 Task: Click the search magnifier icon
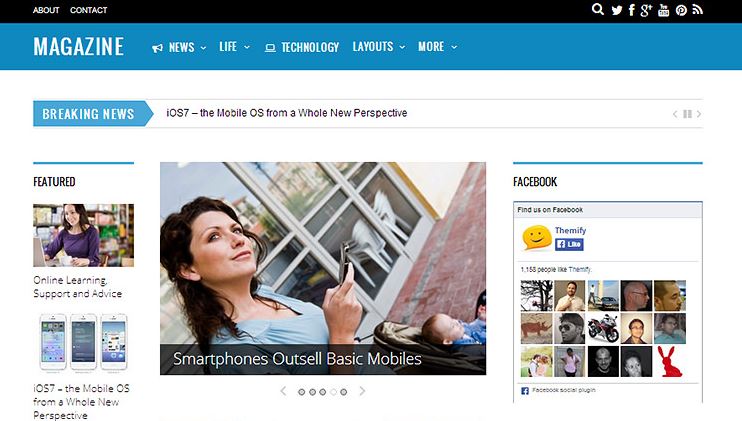pyautogui.click(x=598, y=10)
